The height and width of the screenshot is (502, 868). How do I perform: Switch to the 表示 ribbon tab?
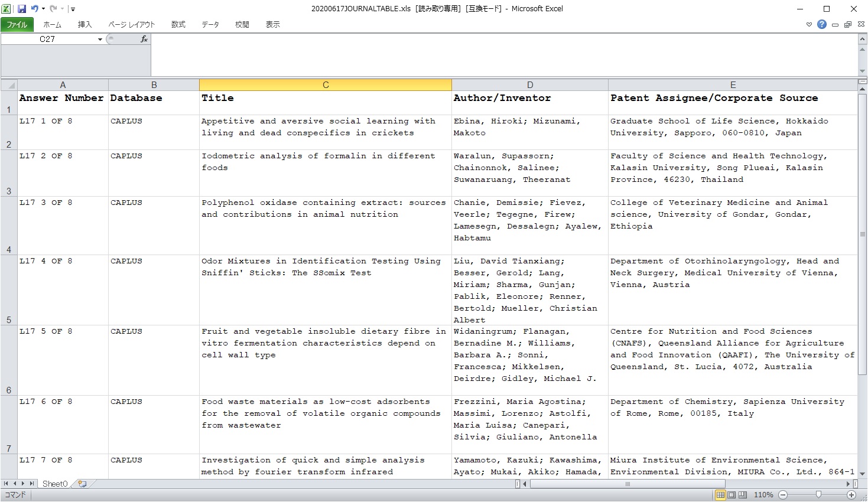click(x=273, y=24)
